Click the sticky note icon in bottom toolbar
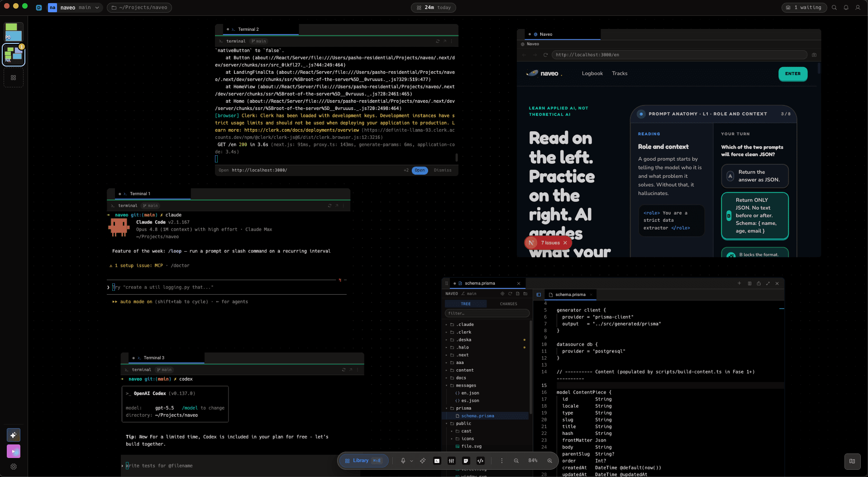868x477 pixels. click(466, 461)
